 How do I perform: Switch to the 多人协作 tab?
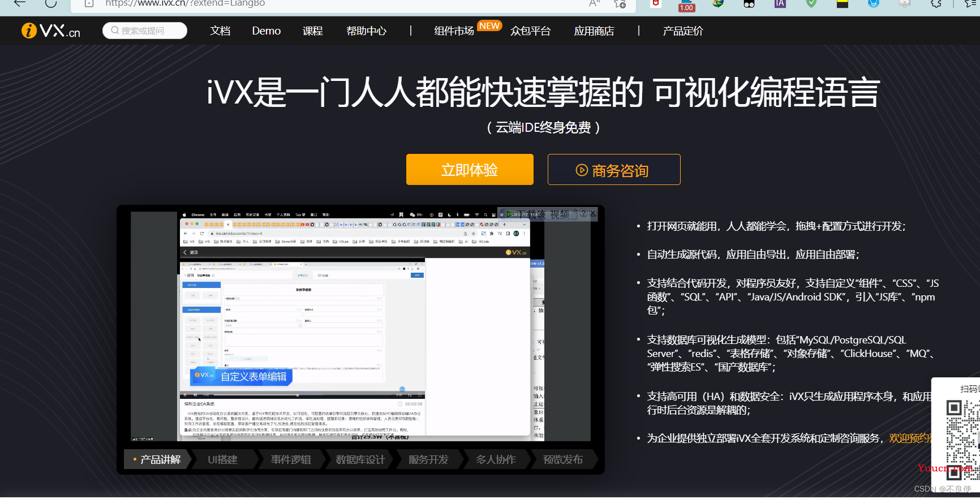click(496, 459)
